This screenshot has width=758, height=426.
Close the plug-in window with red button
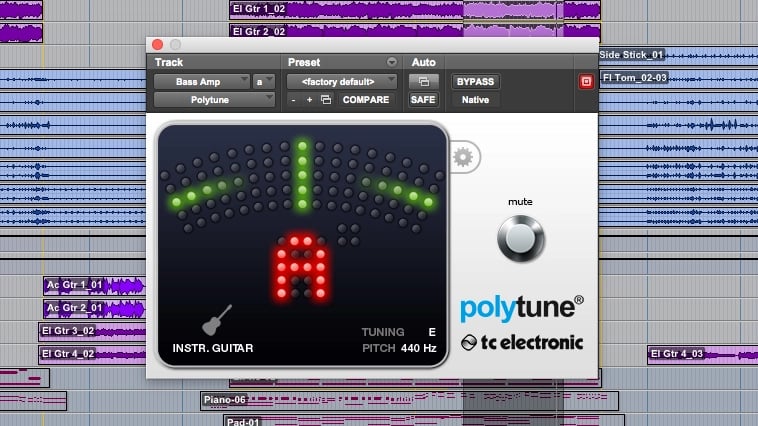point(158,44)
